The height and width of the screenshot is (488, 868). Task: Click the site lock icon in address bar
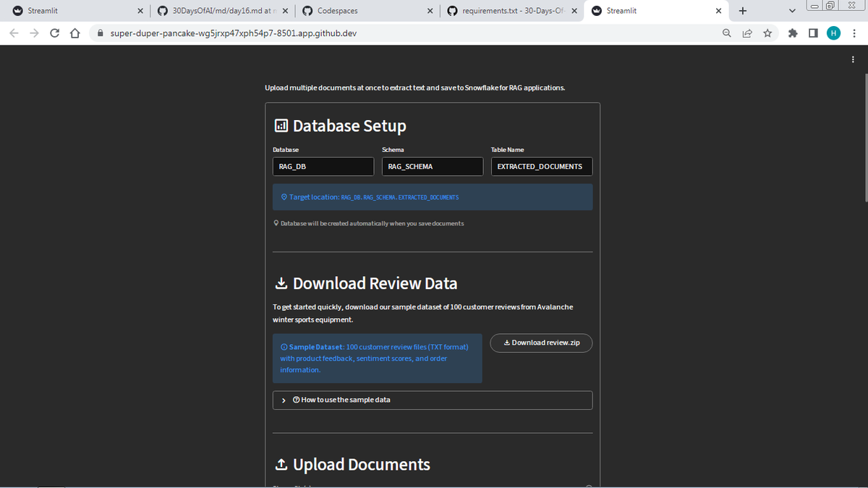[101, 33]
